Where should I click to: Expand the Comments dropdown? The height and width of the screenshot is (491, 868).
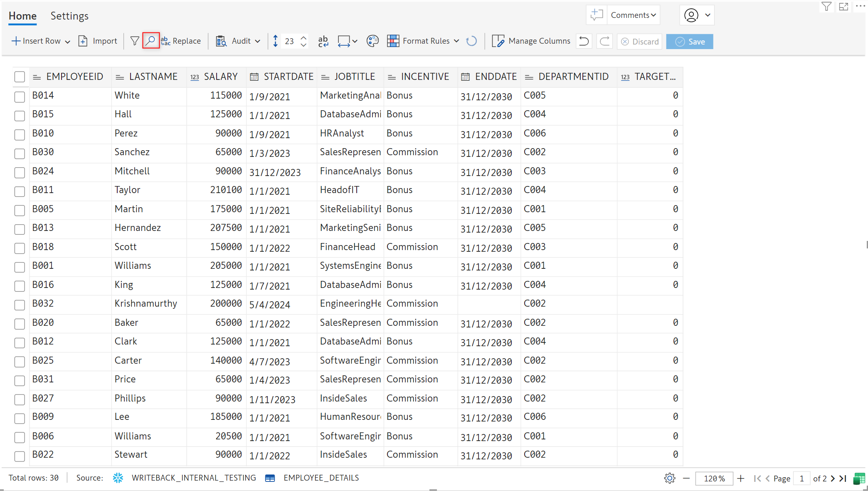[633, 15]
